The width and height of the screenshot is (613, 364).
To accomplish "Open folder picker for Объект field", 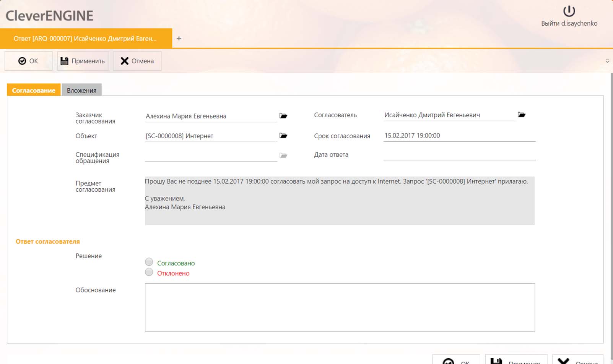I will [x=283, y=136].
